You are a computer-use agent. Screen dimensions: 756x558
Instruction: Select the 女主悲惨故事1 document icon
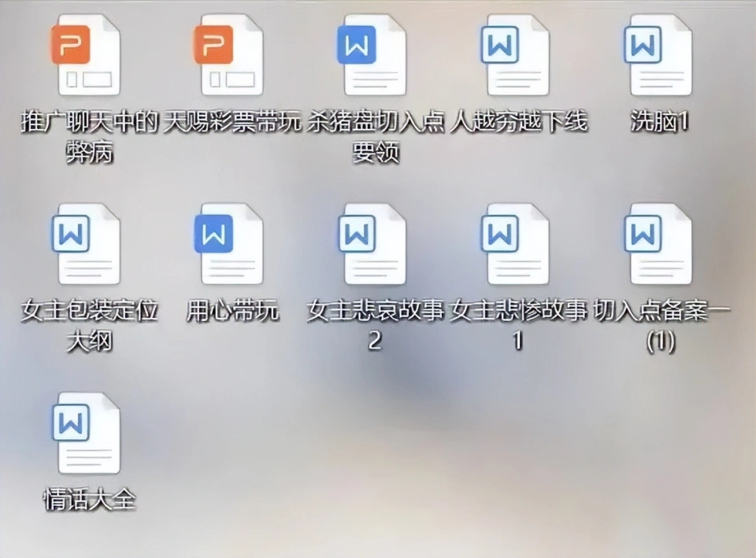[x=518, y=244]
